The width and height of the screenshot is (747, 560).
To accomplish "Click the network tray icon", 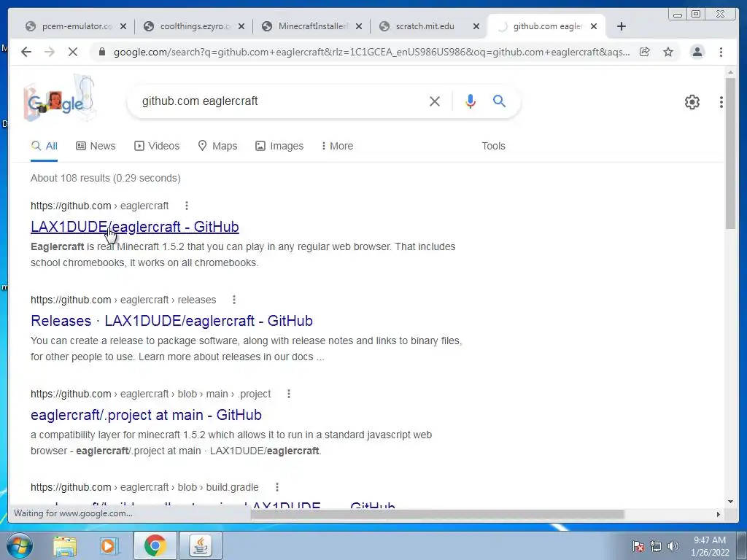I will 656,546.
